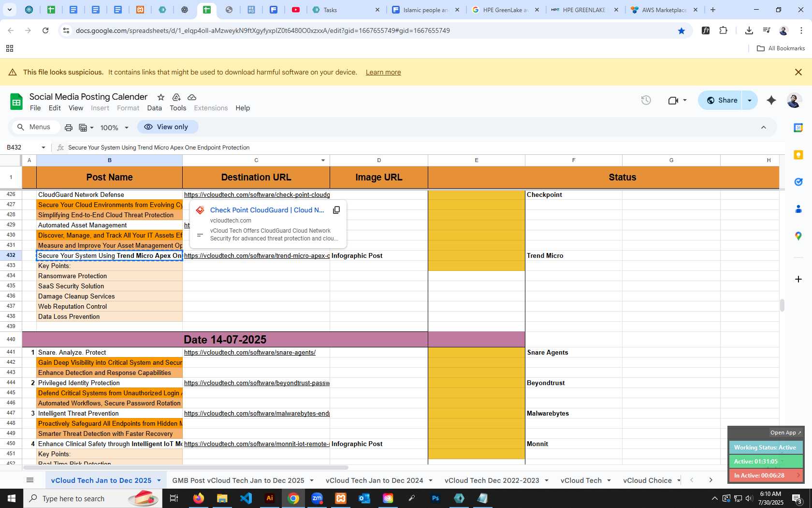Switch to vCloud Tech Dec 2022-2023 sheet

coord(492,480)
